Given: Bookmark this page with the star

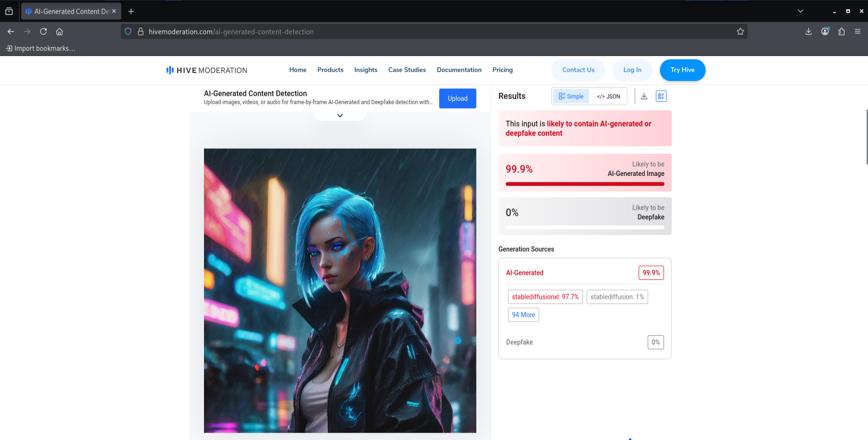Looking at the screenshot, I should pyautogui.click(x=740, y=32).
